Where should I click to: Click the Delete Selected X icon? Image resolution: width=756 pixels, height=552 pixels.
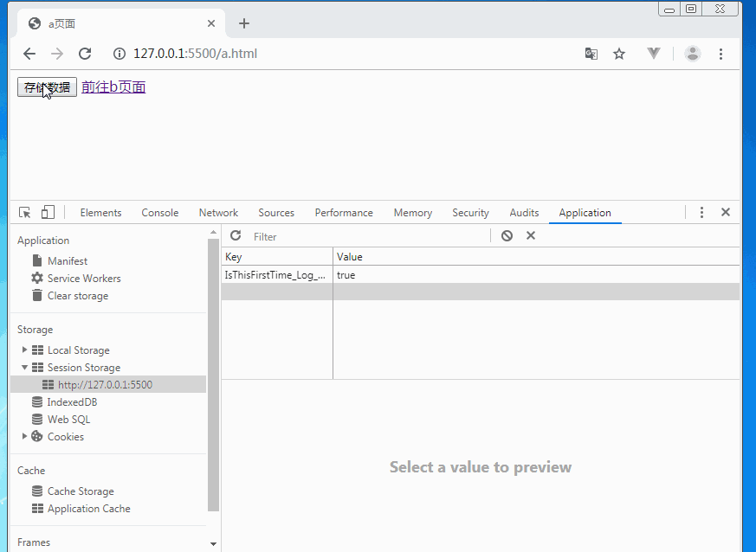click(x=531, y=236)
